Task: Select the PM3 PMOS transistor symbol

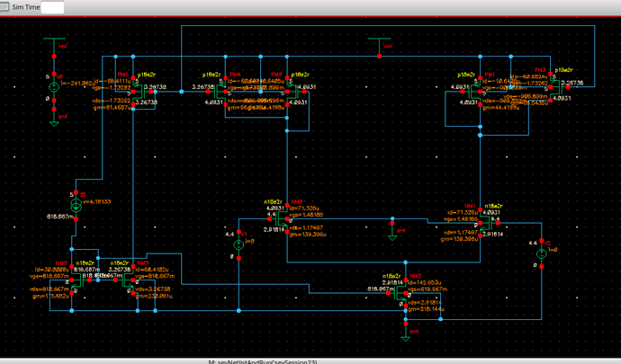Action: tap(556, 87)
